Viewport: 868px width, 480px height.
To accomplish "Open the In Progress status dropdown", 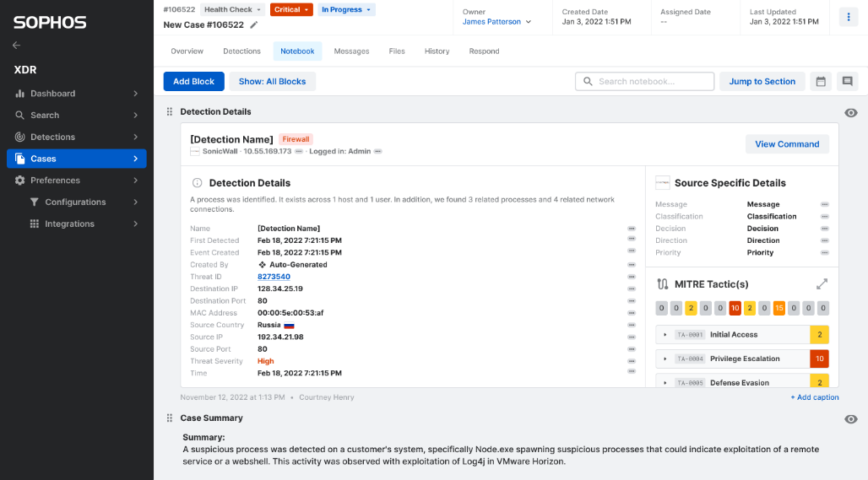I will [x=346, y=9].
